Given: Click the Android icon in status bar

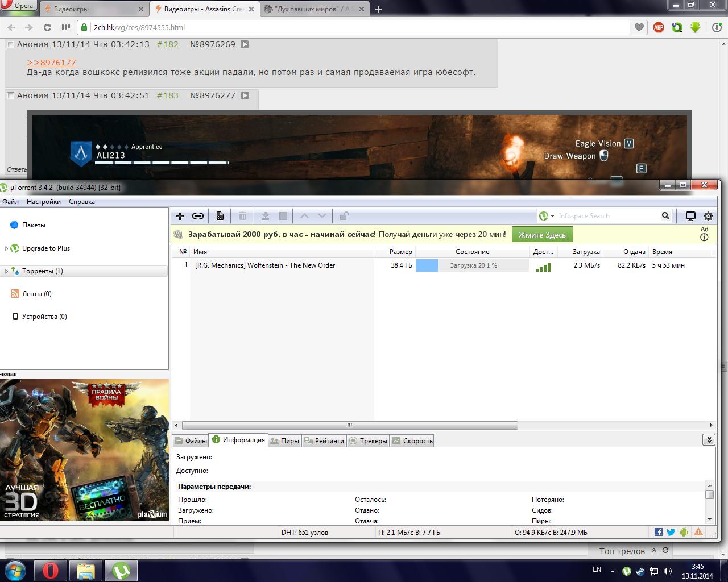Looking at the screenshot, I should 684,533.
